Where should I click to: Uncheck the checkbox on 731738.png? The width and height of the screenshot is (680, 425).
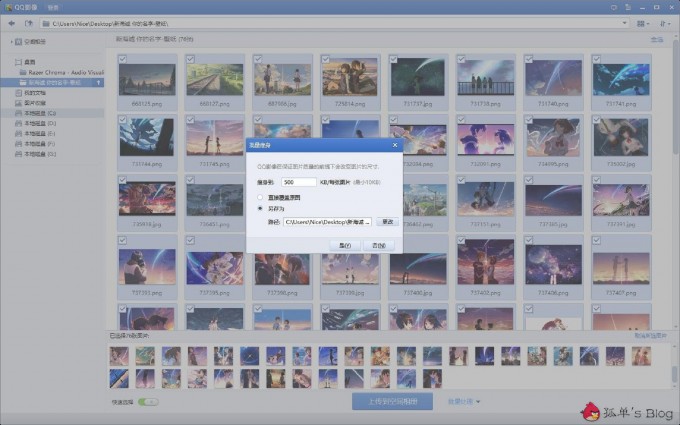click(x=461, y=59)
